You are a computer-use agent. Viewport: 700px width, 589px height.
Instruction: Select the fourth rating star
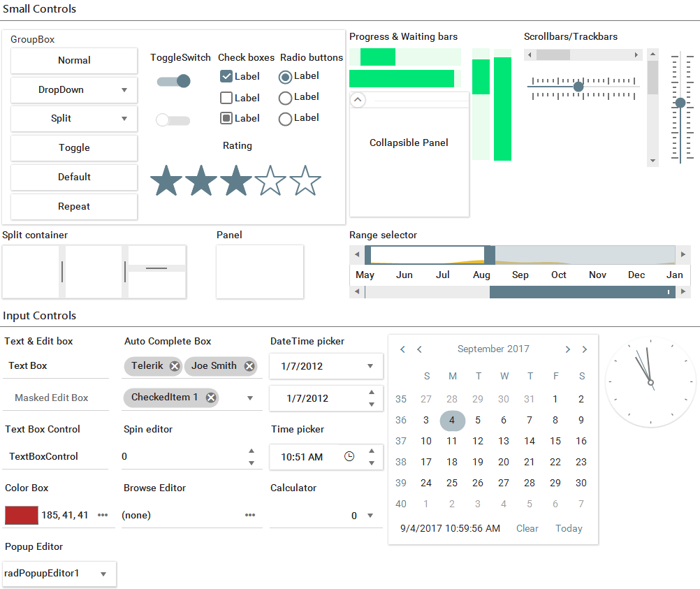click(x=270, y=180)
